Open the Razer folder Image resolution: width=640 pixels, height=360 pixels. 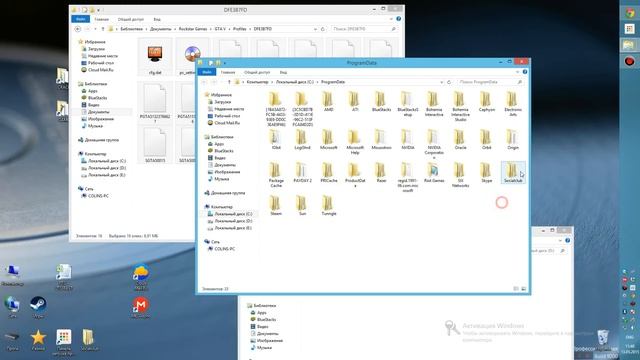[x=381, y=173]
